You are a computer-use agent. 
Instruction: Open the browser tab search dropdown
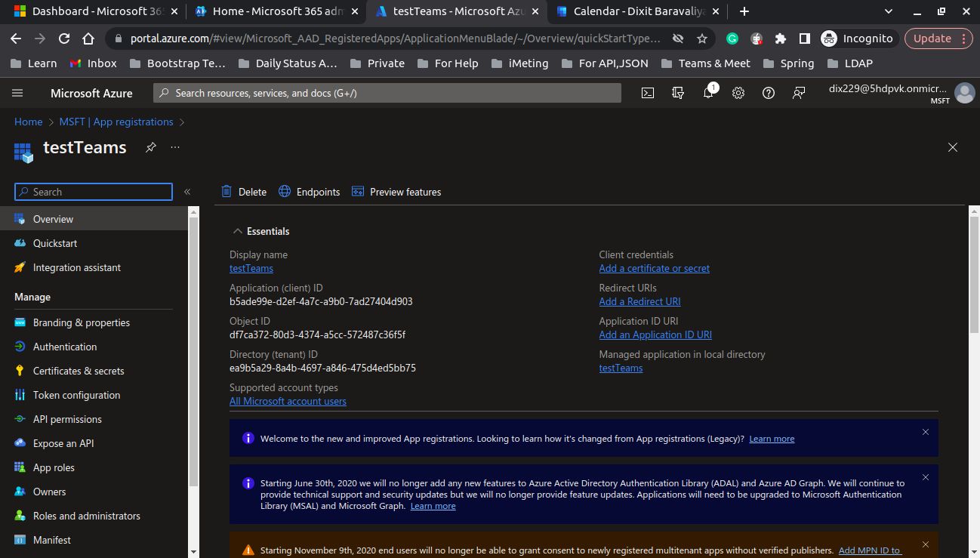click(888, 11)
